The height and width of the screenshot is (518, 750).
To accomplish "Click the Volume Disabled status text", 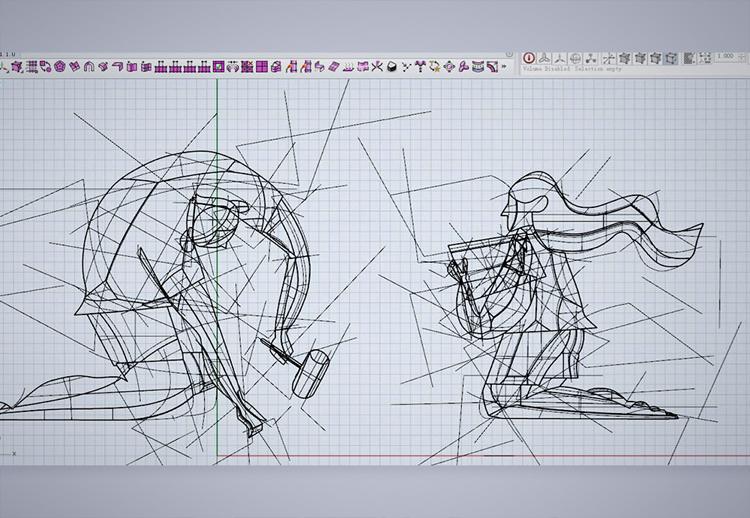I will pos(547,69).
